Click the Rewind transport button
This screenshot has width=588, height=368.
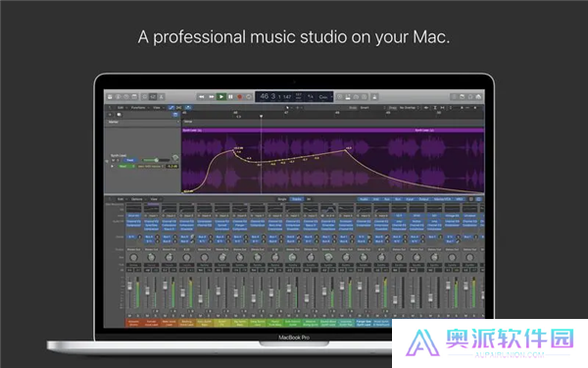click(202, 97)
